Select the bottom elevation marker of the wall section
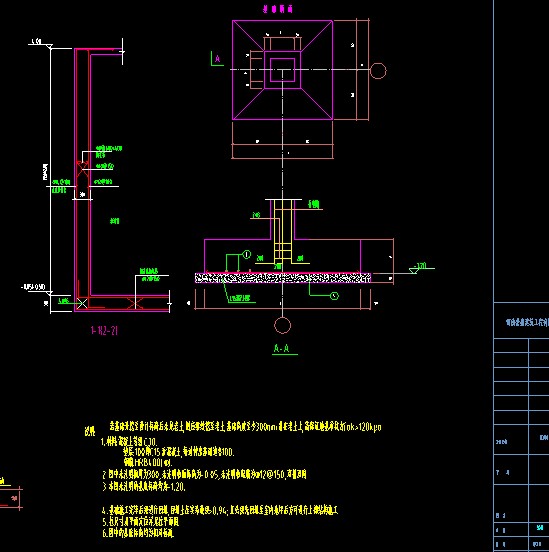549x552 pixels. coord(37,289)
